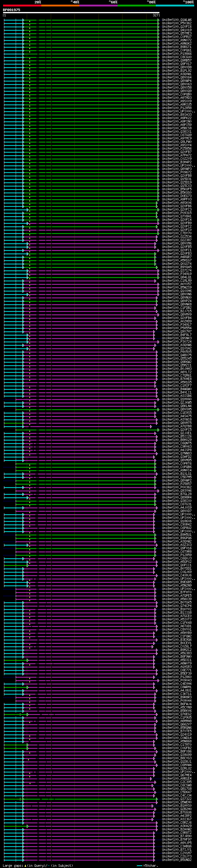Open hit UniRef100_A9NX72

177,40
